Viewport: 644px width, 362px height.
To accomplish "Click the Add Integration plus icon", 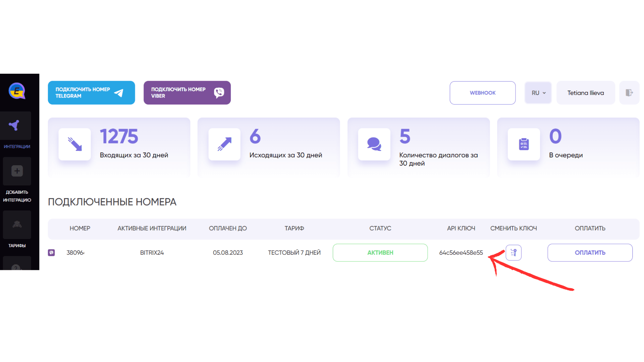I will 17,171.
